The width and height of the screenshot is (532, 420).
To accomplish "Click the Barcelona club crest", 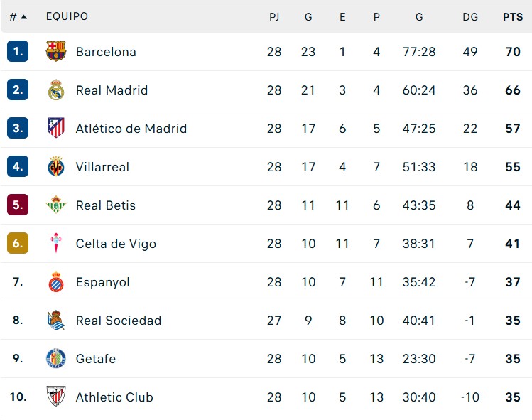I will pos(55,52).
